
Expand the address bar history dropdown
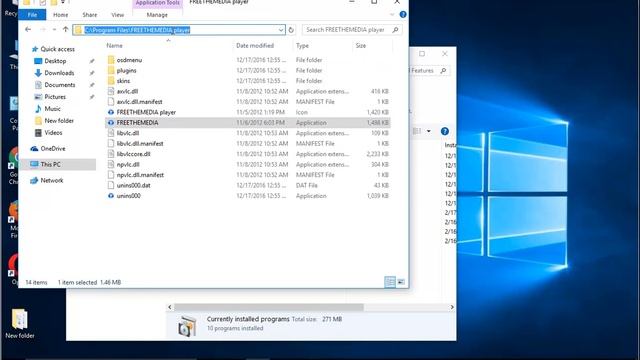coord(281,30)
